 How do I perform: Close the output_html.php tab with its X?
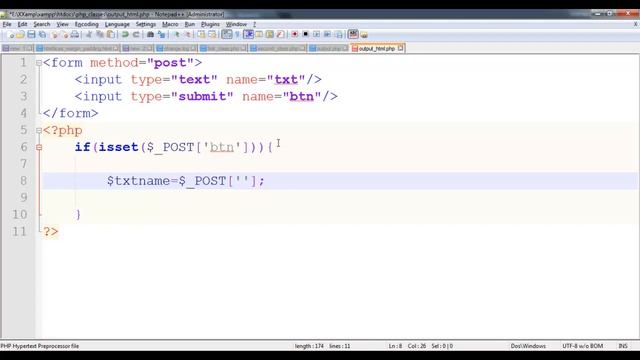(400, 48)
